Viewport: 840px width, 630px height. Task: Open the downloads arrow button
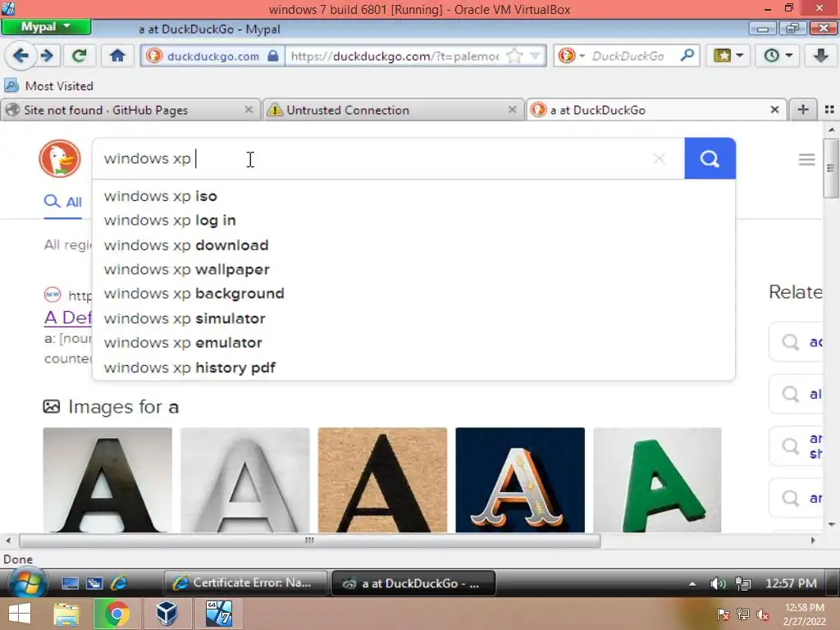820,56
